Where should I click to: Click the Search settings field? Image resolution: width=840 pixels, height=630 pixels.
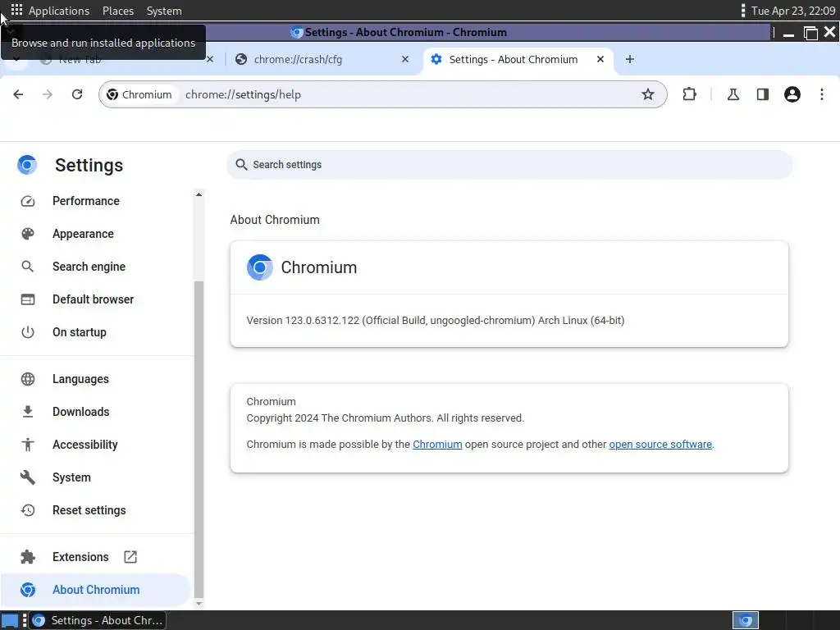tap(509, 164)
